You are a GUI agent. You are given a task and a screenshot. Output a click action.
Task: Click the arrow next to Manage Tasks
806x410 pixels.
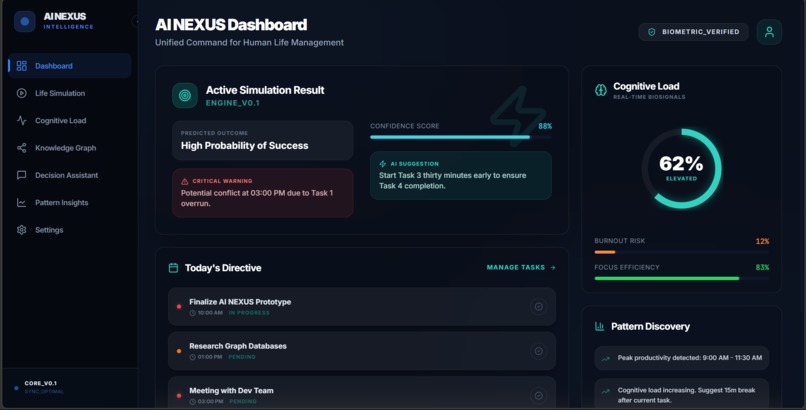tap(553, 268)
